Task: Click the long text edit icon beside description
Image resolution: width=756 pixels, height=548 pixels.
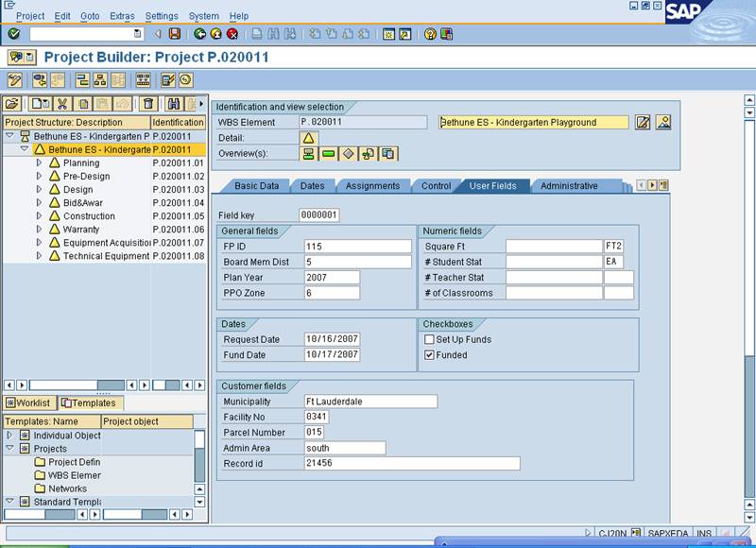Action: pos(643,123)
